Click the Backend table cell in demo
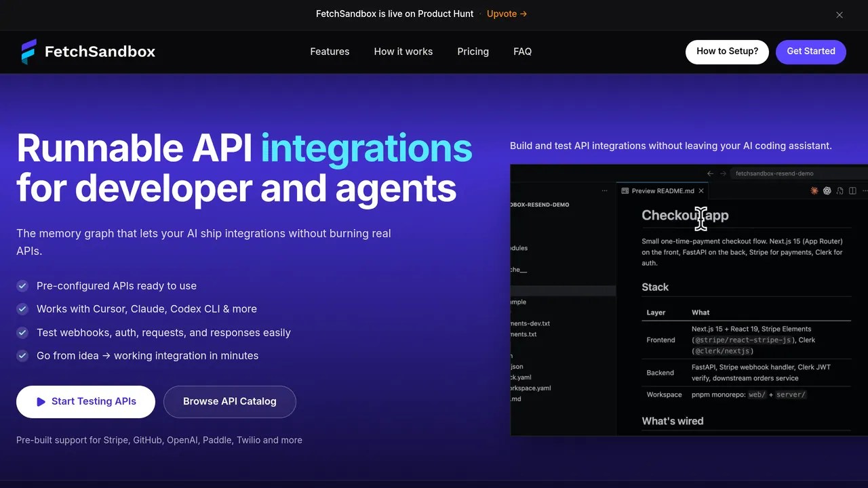This screenshot has height=488, width=868. coord(660,373)
